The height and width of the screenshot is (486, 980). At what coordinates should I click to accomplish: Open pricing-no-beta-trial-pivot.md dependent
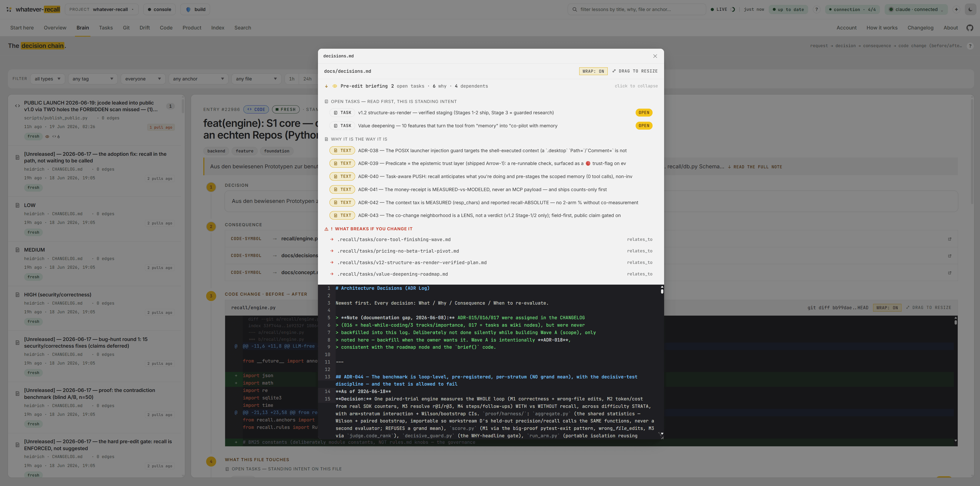click(x=490, y=251)
